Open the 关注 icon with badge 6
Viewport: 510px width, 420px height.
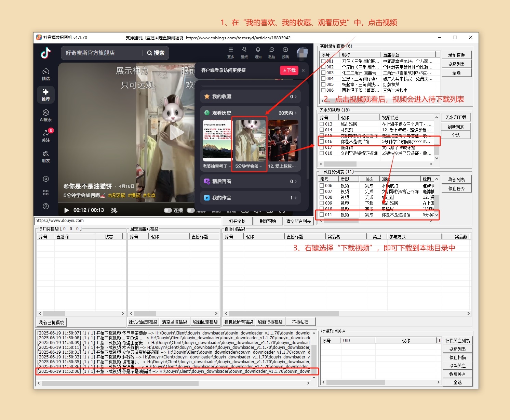[x=45, y=134]
